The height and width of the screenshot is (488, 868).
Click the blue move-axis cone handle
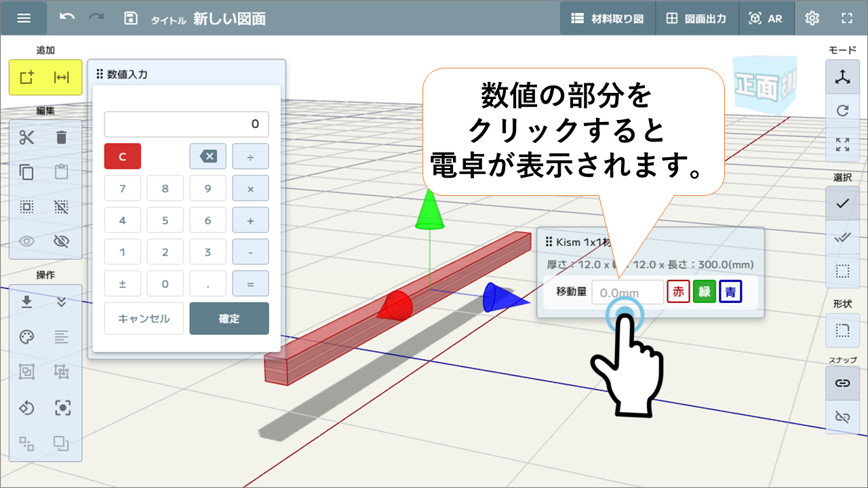point(505,298)
